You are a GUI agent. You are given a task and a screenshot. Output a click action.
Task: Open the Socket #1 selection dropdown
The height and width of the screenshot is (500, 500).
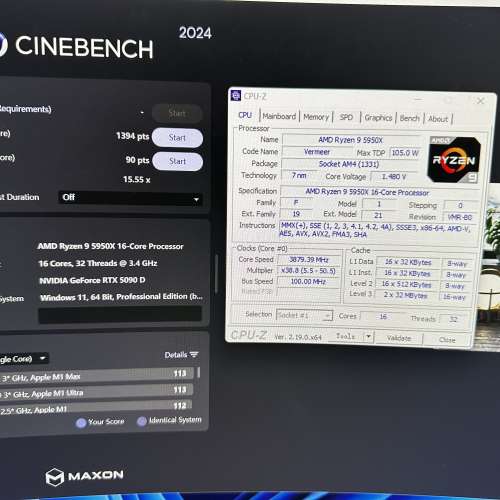tap(304, 315)
